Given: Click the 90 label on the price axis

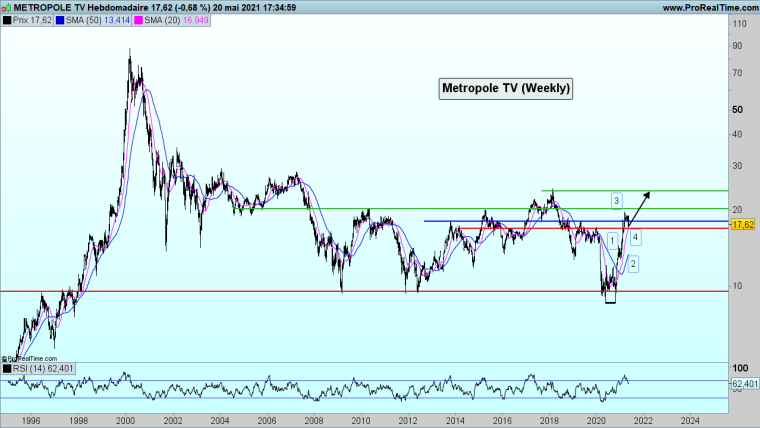Looking at the screenshot, I should [x=737, y=46].
